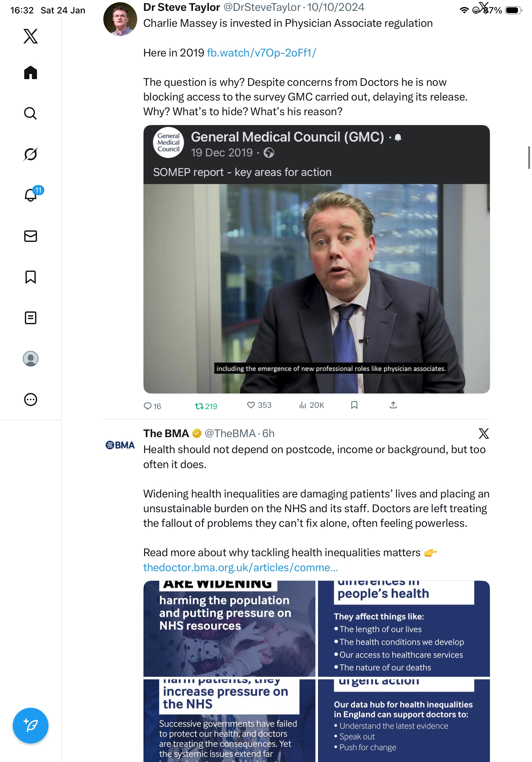Open the Home feed icon
532x762 pixels.
(31, 72)
